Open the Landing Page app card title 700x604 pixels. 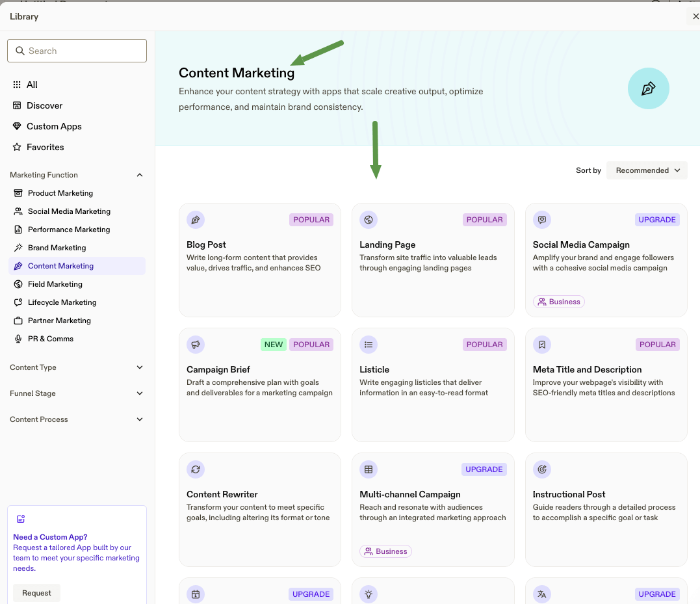coord(387,244)
